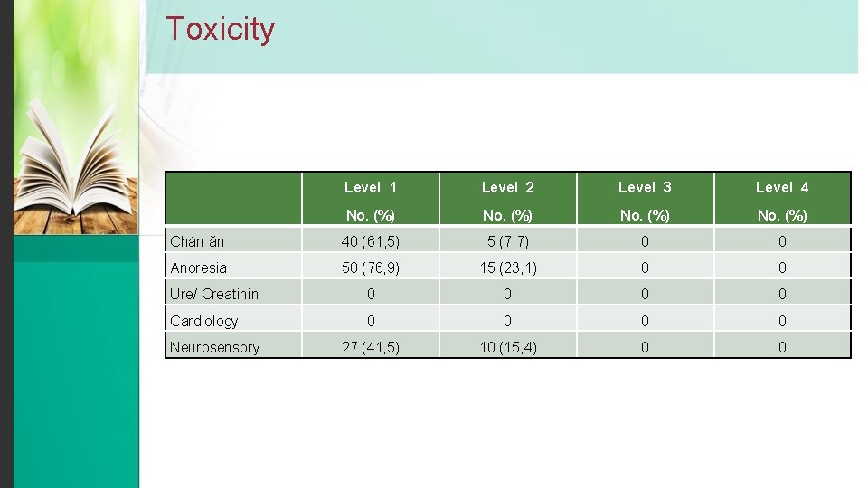Select the Level 1 column header
The height and width of the screenshot is (488, 868).
pos(371,199)
